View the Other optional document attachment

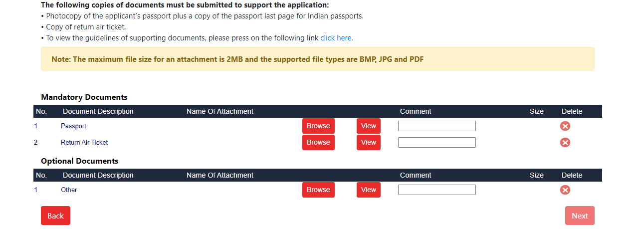(369, 190)
